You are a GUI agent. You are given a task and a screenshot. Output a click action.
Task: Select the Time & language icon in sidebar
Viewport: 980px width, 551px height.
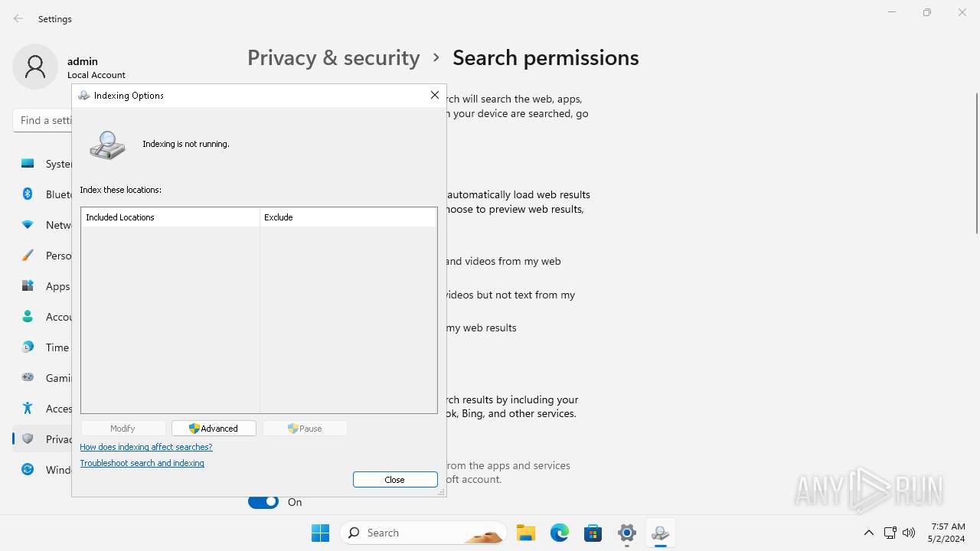(x=28, y=347)
